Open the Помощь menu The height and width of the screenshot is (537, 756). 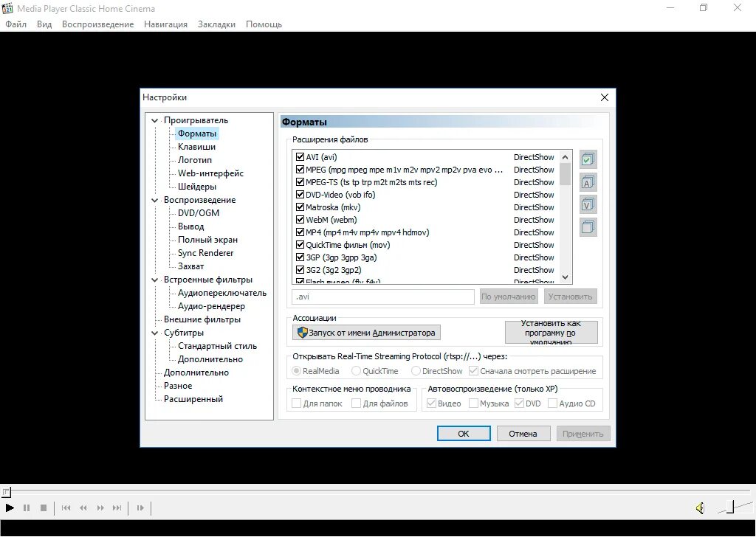tap(264, 24)
